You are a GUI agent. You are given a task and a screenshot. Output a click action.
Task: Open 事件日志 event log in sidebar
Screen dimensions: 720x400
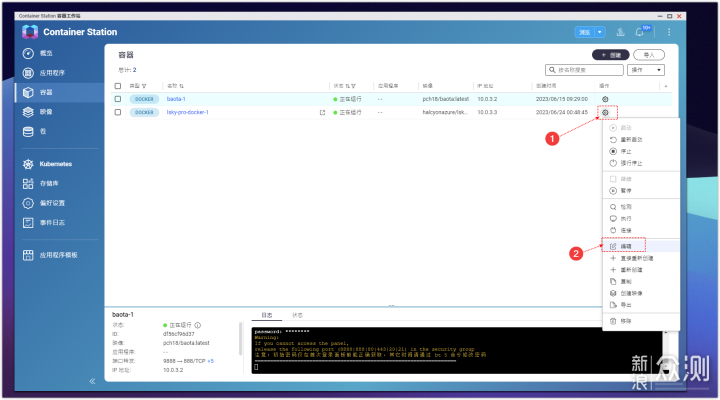51,222
